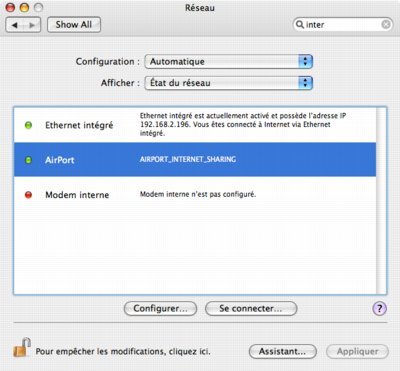Open help with the question mark button

379,308
